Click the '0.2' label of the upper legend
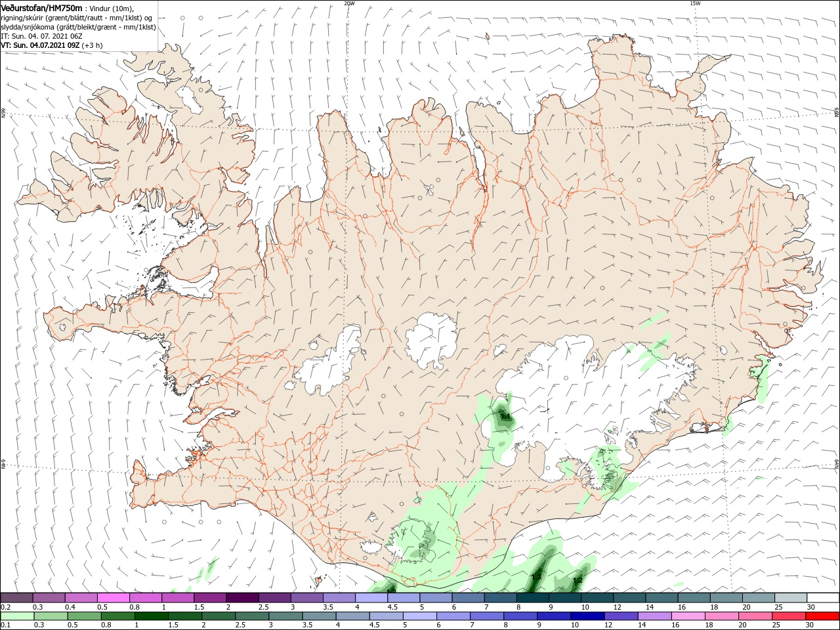The height and width of the screenshot is (630, 840). point(5,607)
